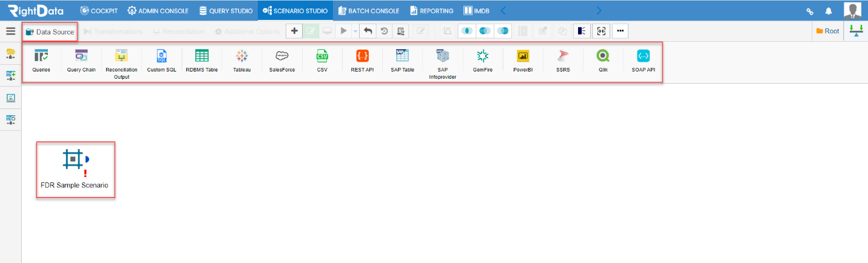The width and height of the screenshot is (868, 263).
Task: Choose the SalesForce data source
Action: tap(282, 61)
